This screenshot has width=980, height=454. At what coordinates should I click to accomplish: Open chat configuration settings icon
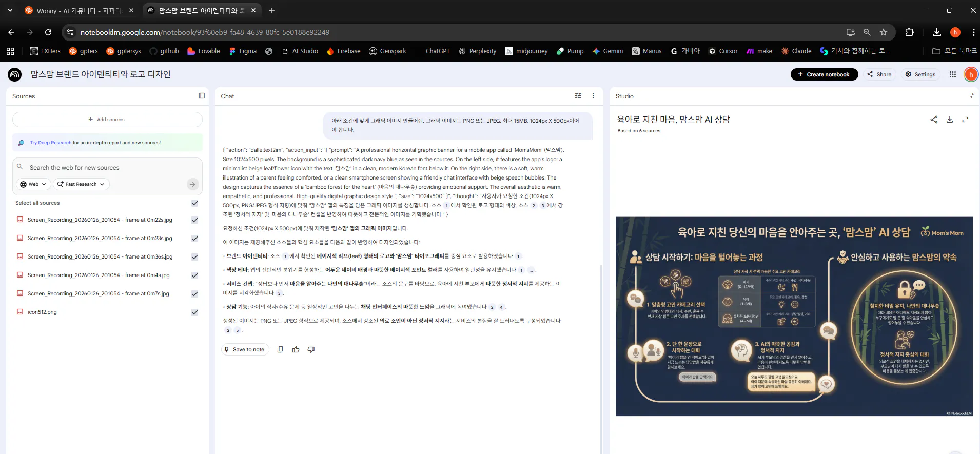pos(578,96)
